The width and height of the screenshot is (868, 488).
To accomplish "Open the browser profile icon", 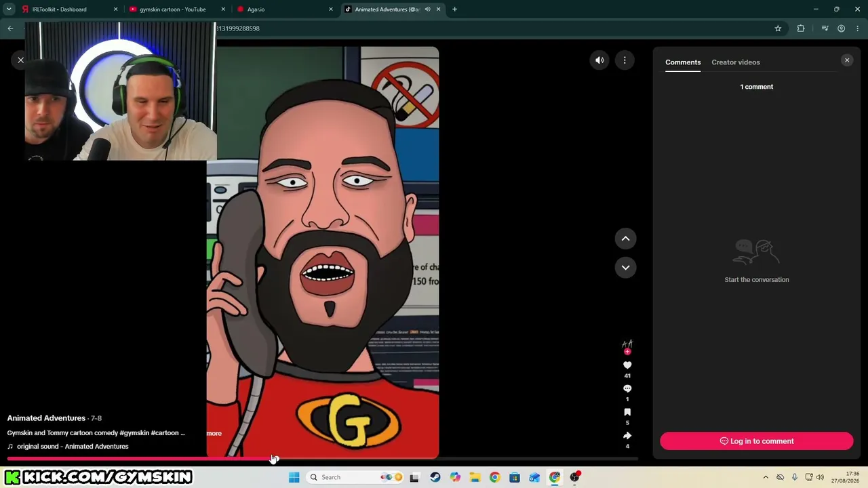I will pyautogui.click(x=841, y=28).
